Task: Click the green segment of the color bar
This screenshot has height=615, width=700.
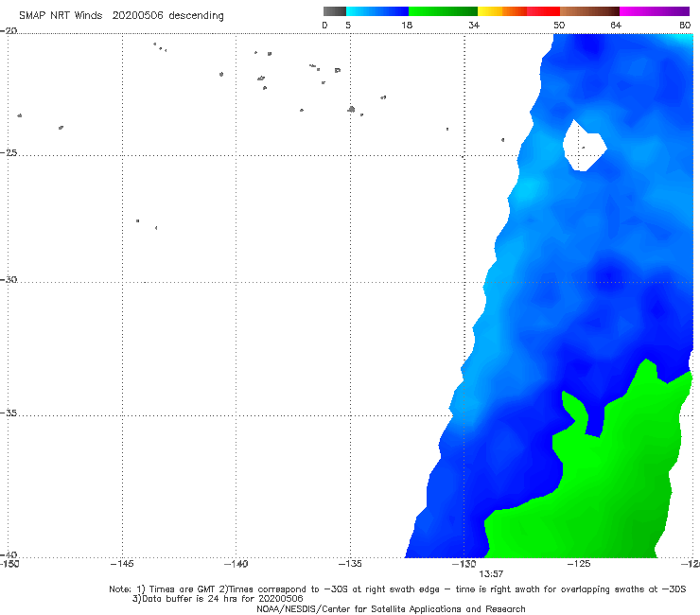Action: coord(443,11)
